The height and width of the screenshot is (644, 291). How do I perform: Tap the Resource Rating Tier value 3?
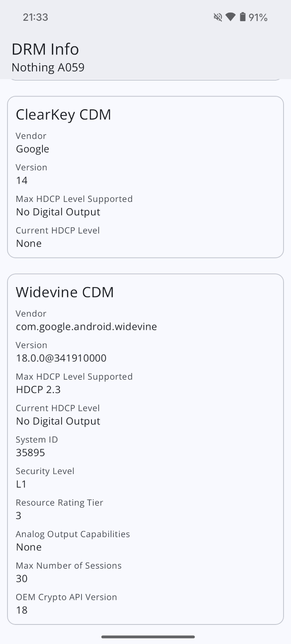pyautogui.click(x=19, y=516)
